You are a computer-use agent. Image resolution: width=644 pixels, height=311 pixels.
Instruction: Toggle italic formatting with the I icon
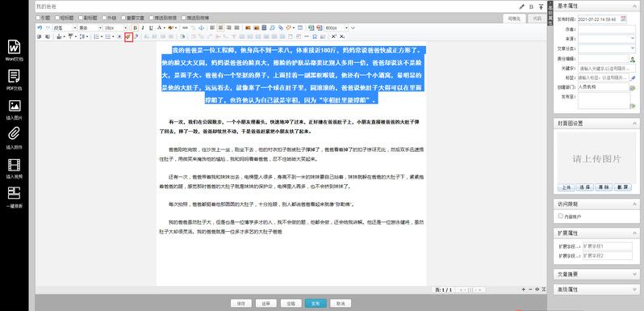144,28
